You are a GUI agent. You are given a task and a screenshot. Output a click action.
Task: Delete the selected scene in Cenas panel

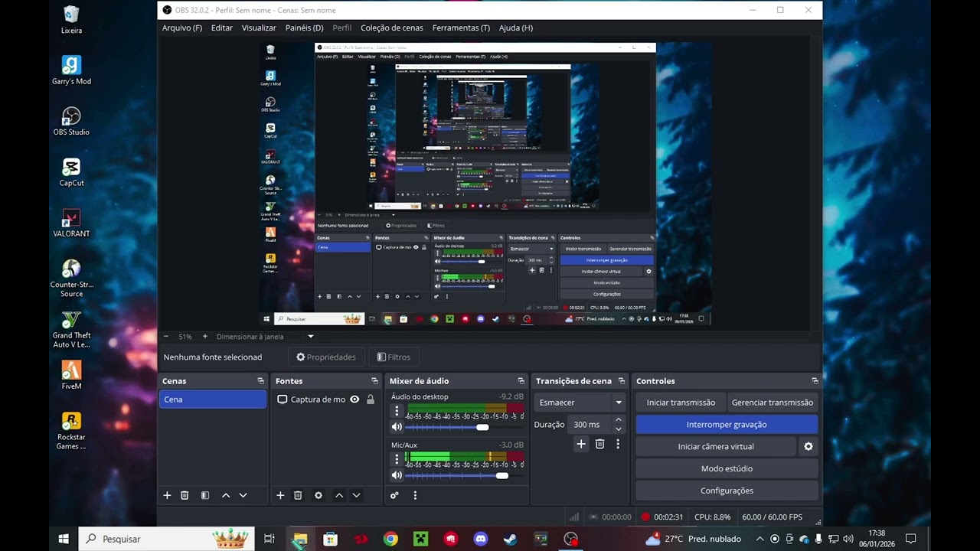[x=185, y=496]
